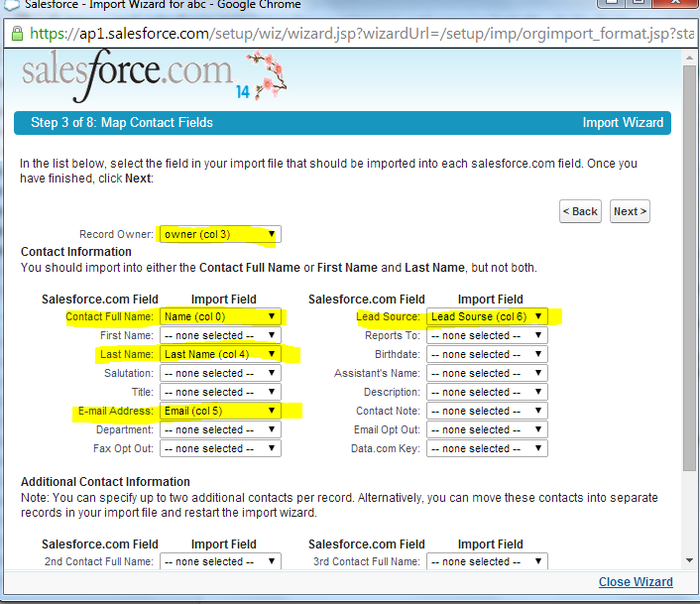The width and height of the screenshot is (700, 604).
Task: Open the Salutation dropdown
Action: pyautogui.click(x=220, y=373)
